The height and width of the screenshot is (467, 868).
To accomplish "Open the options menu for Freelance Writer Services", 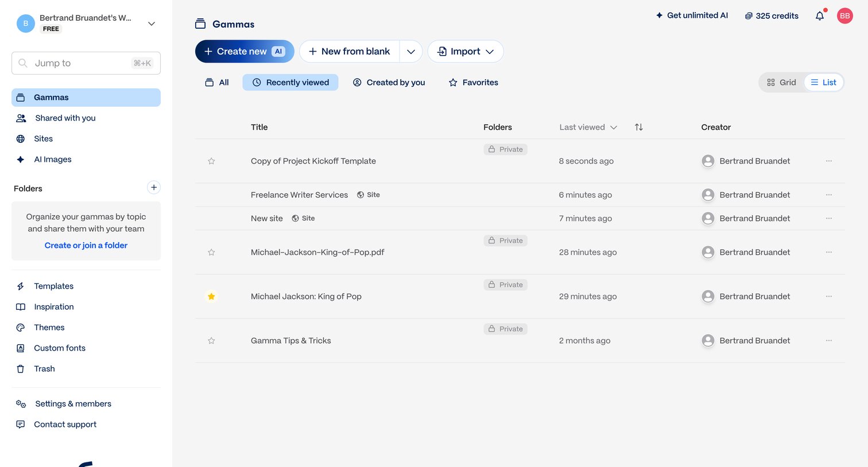I will tap(829, 195).
